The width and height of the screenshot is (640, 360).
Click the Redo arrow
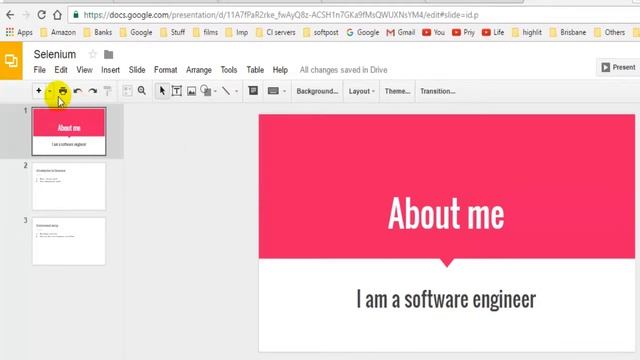click(93, 91)
